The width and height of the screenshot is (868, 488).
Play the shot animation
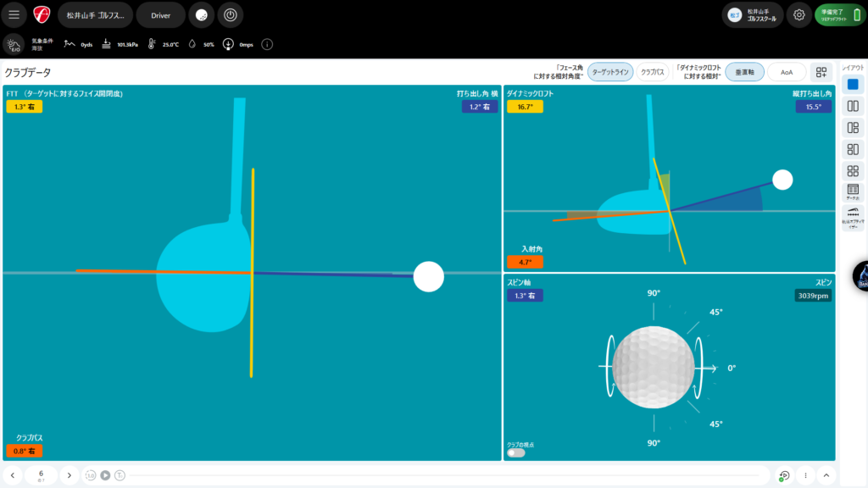click(x=105, y=475)
